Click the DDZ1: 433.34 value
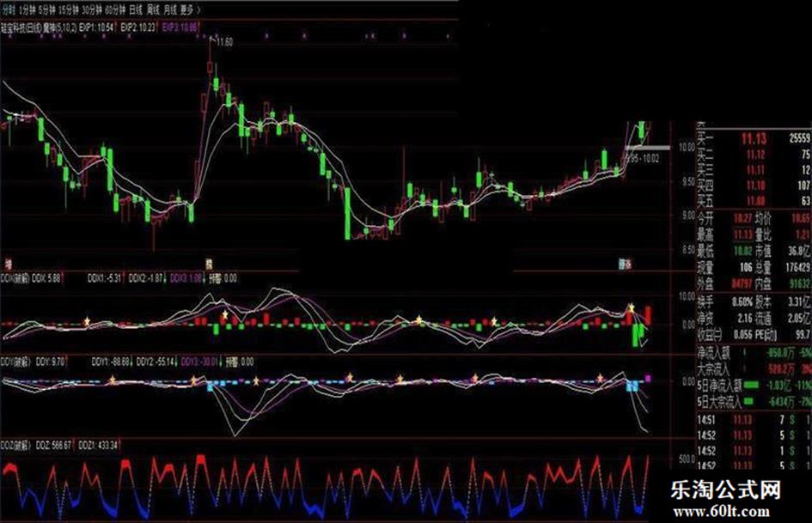The height and width of the screenshot is (523, 812). pyautogui.click(x=98, y=446)
